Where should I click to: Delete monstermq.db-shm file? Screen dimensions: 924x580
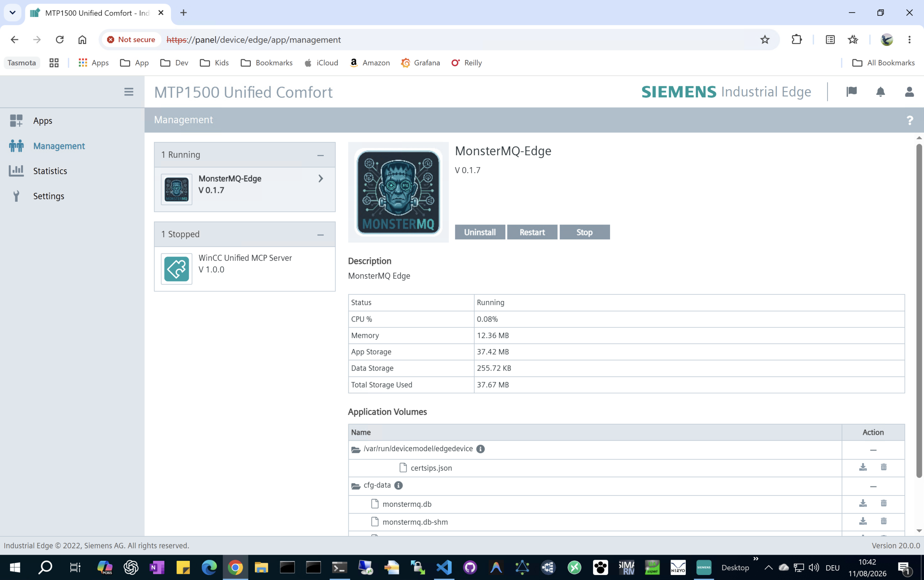point(884,521)
